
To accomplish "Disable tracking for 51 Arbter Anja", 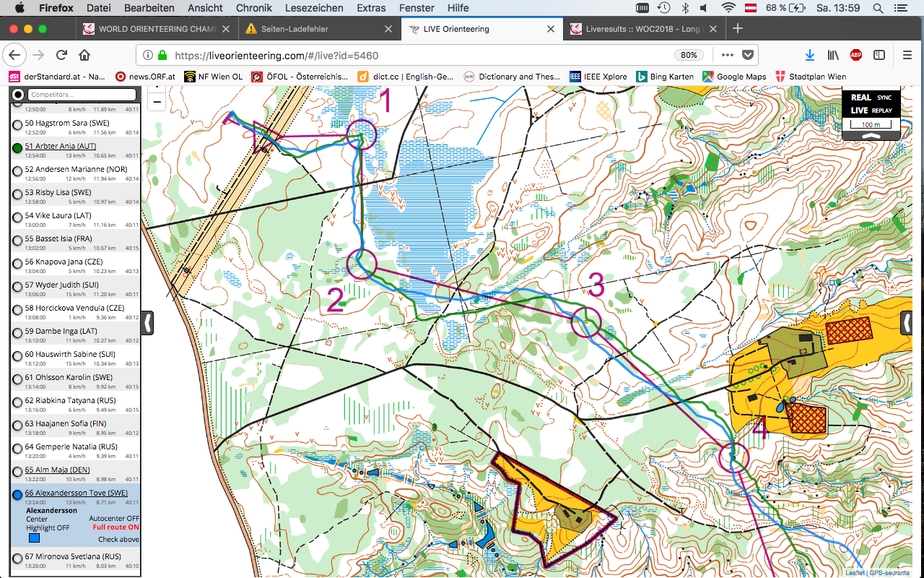I will pos(17,148).
